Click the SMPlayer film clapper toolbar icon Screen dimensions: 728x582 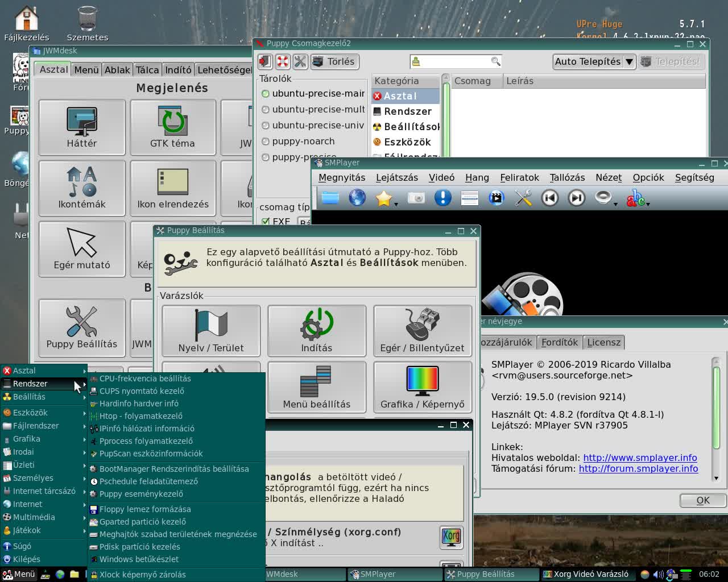tap(497, 198)
